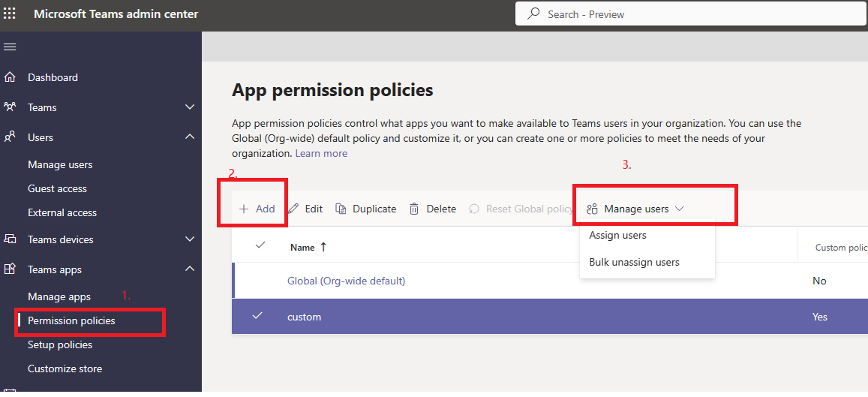Click the Add policy button
Screen dimensions: 868x397
[x=257, y=209]
